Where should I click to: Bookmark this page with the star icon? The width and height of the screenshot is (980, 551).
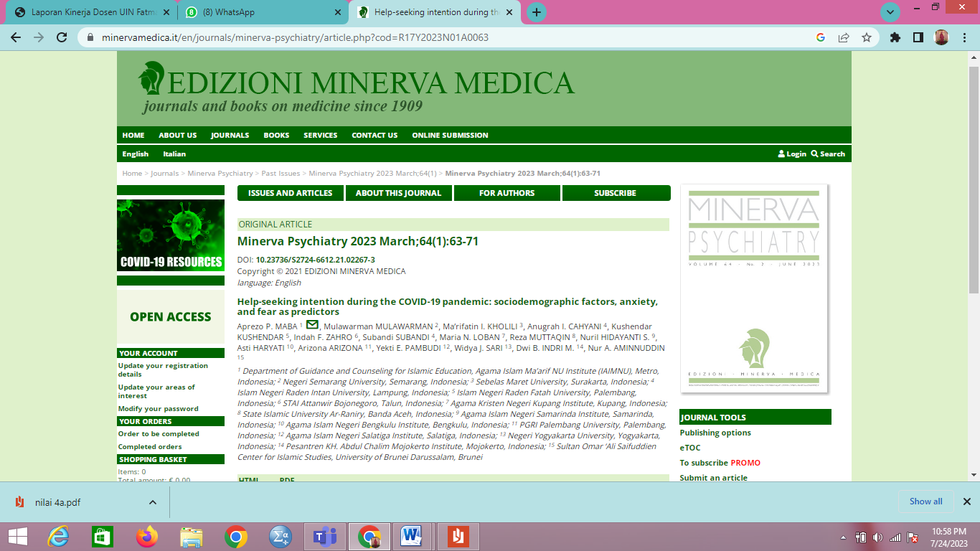coord(867,37)
